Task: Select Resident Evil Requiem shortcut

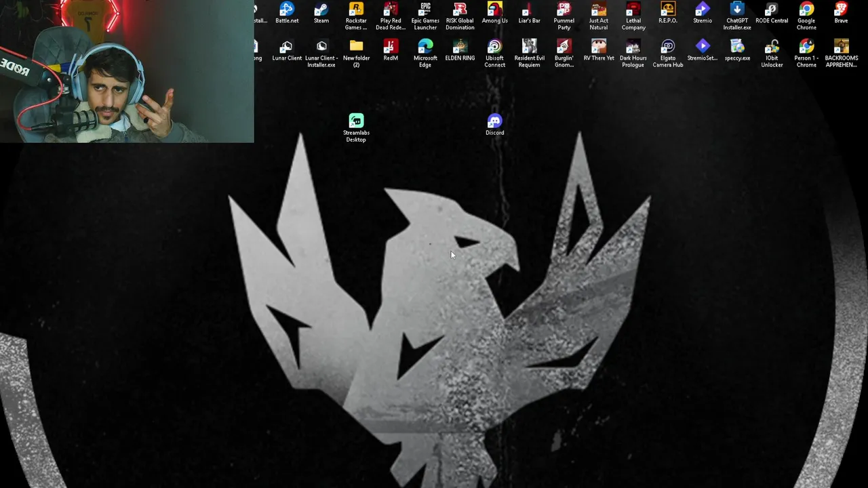Action: tap(530, 54)
